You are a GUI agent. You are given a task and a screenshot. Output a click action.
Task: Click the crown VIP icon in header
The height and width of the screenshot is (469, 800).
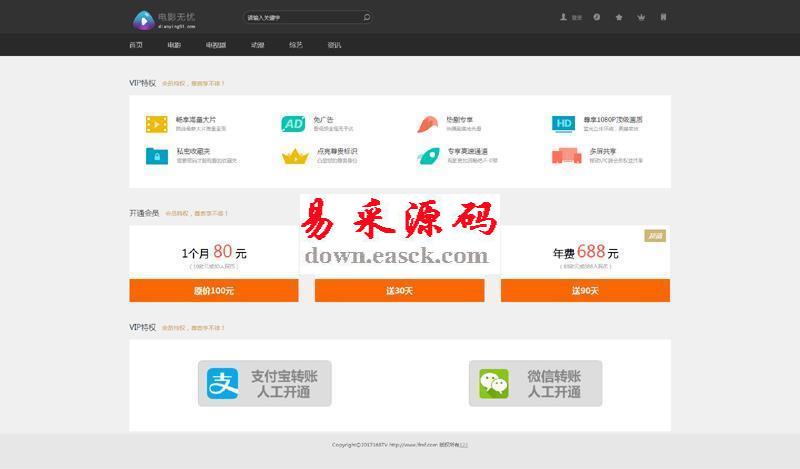(x=640, y=17)
